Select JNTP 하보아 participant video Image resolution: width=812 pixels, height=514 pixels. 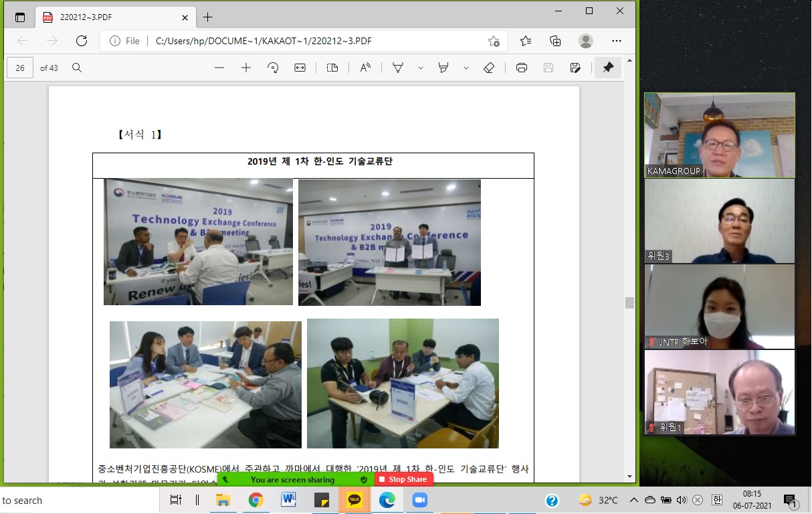[x=720, y=307]
